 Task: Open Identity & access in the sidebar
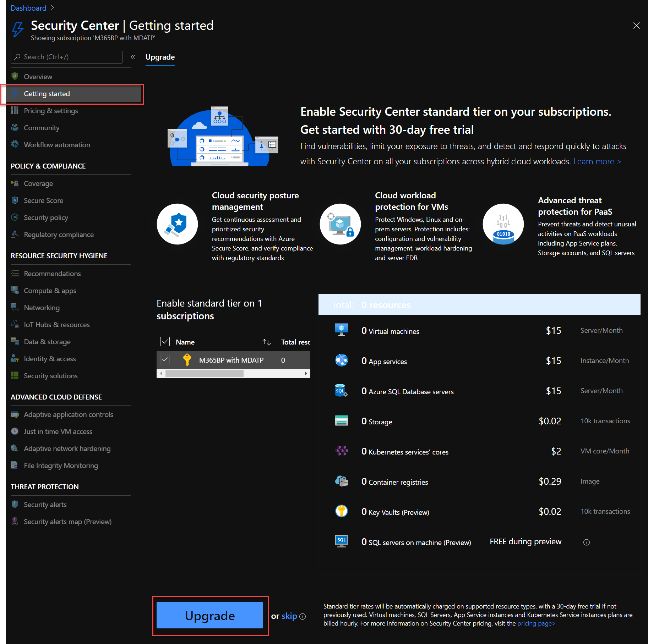click(50, 358)
